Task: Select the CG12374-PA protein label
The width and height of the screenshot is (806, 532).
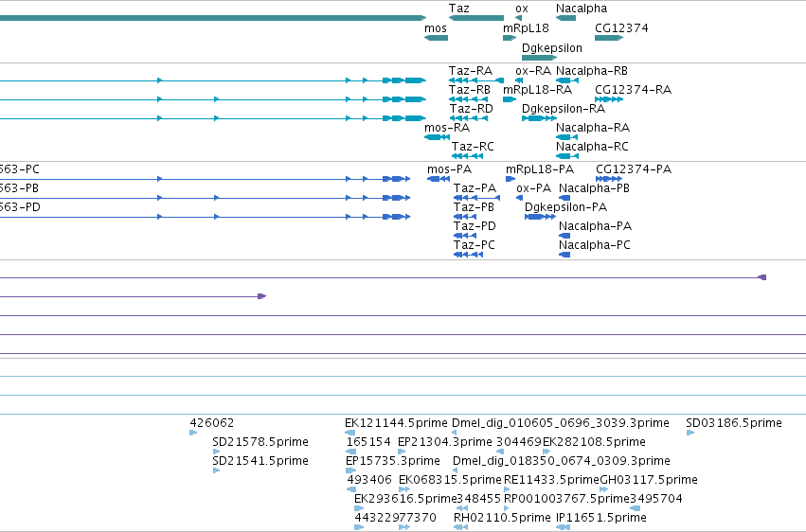Action: pyautogui.click(x=634, y=169)
